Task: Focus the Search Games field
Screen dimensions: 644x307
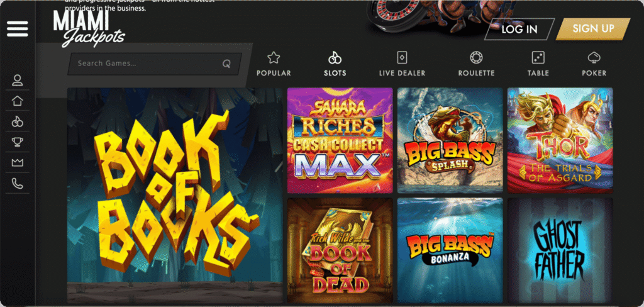Action: [155, 64]
